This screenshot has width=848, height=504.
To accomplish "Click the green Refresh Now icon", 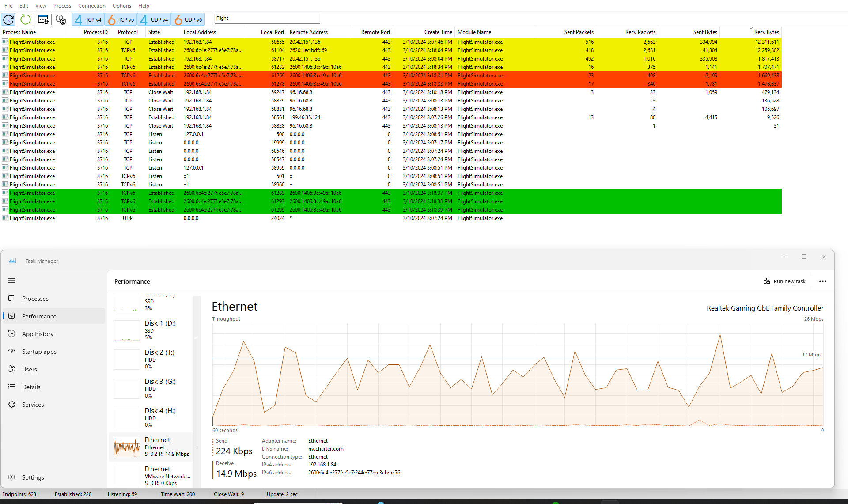I will [x=26, y=19].
